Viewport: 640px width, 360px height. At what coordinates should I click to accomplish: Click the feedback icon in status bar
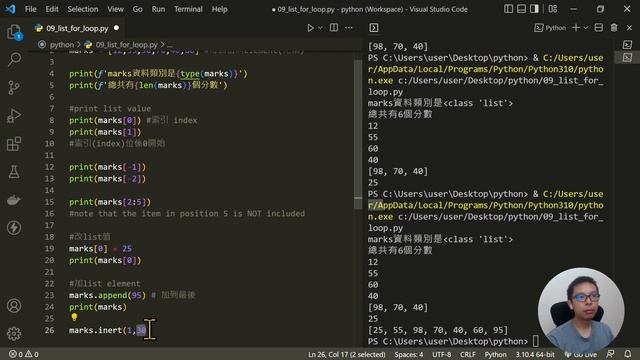click(x=611, y=354)
